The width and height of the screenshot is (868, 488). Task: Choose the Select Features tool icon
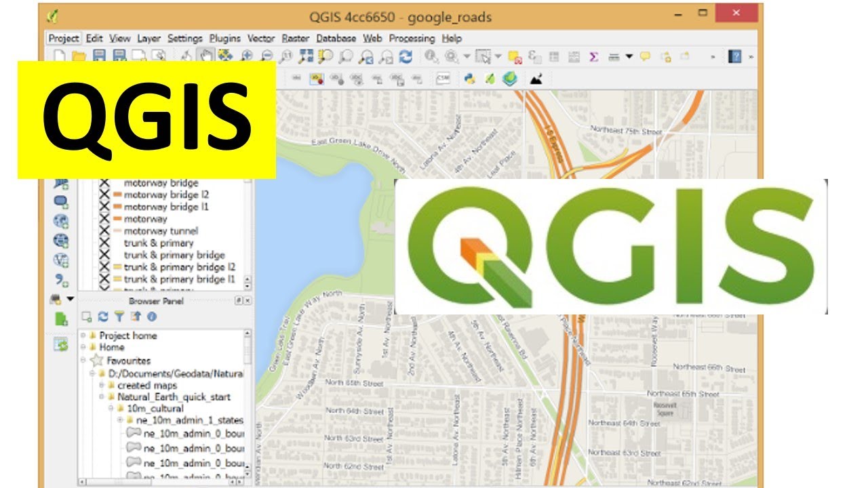click(x=483, y=56)
